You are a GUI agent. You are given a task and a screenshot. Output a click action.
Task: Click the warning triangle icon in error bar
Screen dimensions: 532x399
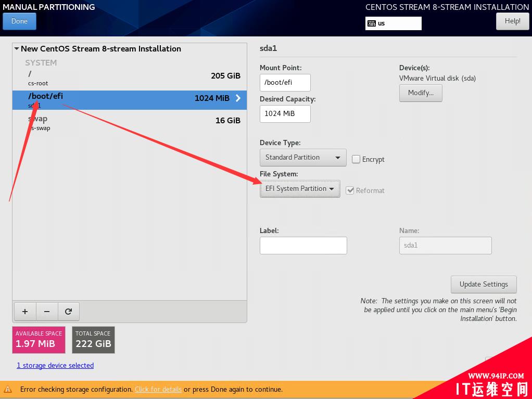point(8,389)
